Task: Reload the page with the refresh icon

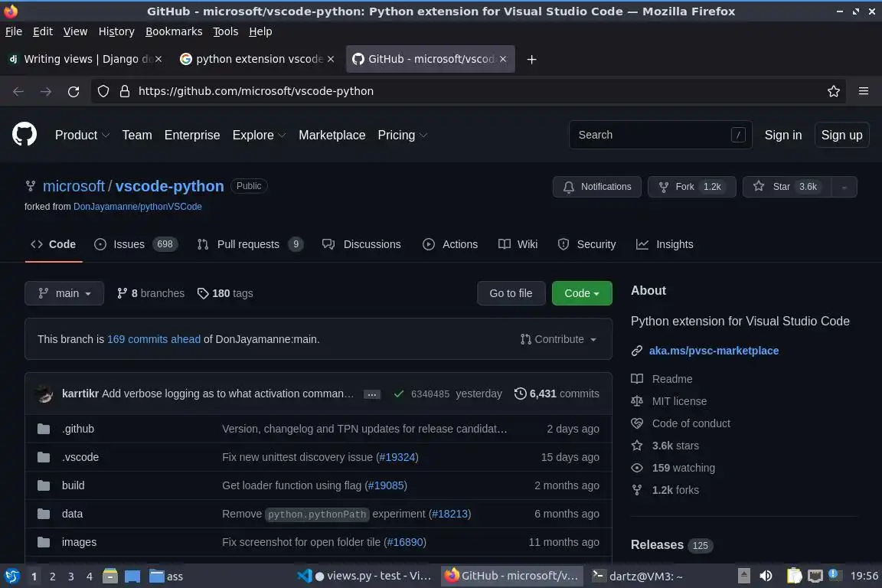Action: (73, 91)
